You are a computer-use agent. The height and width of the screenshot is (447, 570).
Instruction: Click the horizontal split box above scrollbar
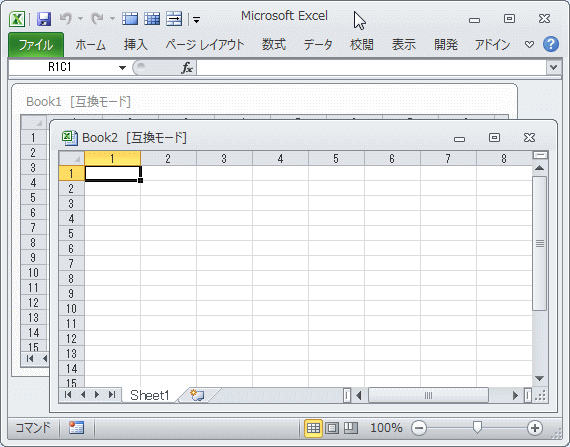click(x=540, y=155)
